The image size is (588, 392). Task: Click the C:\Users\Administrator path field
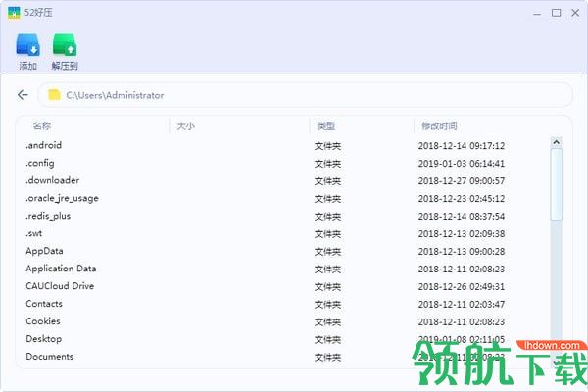[305, 95]
